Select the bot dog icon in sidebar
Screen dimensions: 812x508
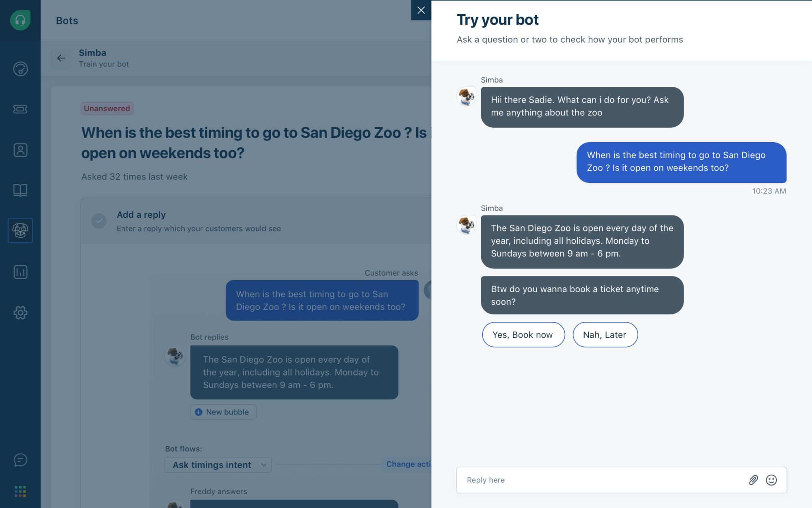point(20,230)
